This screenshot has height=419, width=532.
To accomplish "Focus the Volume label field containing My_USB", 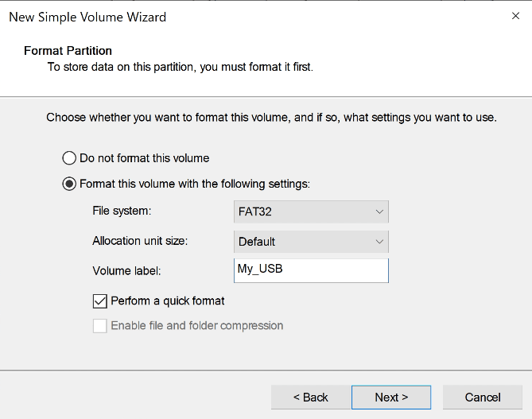I will pos(310,270).
